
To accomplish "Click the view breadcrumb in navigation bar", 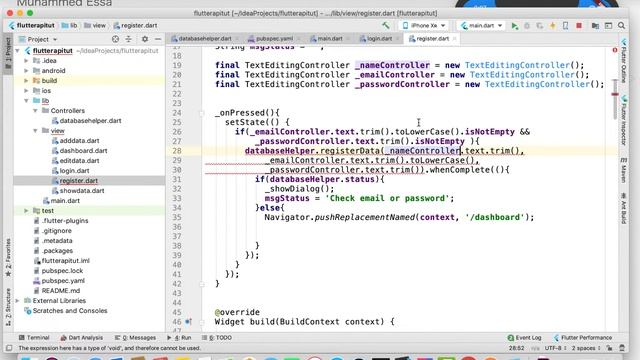I will pyautogui.click(x=95, y=25).
